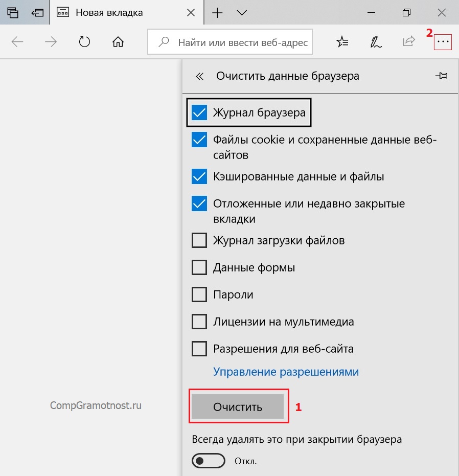The image size is (459, 476).
Task: Uncheck Кэшированные данные и файлы
Action: coord(199,176)
